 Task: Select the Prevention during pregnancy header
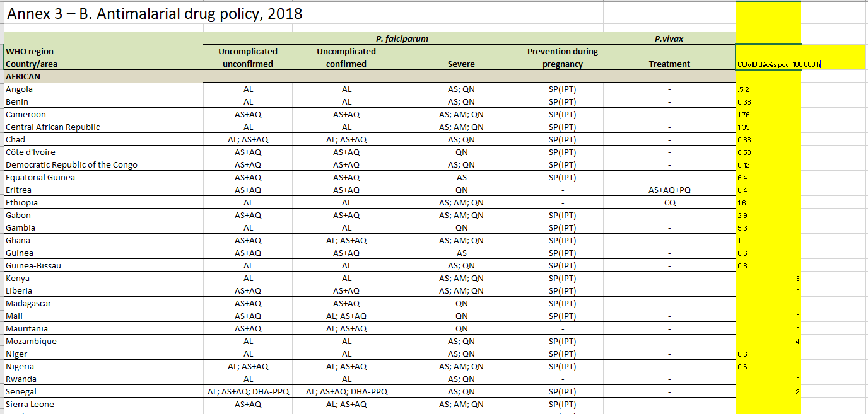coord(562,57)
